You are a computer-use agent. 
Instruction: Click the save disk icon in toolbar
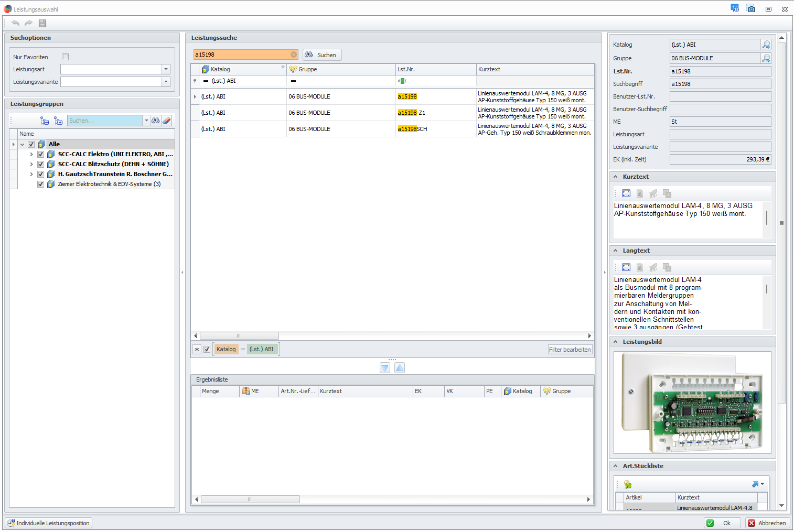click(42, 23)
